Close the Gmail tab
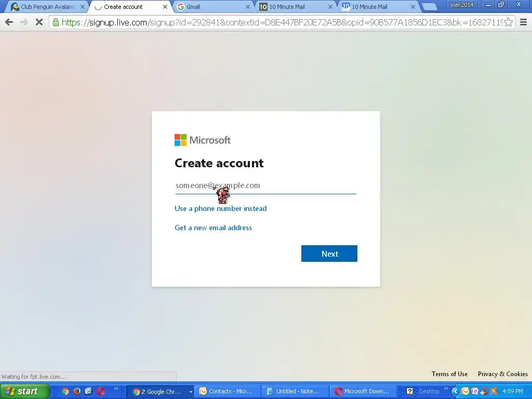The image size is (532, 399). coord(248,7)
